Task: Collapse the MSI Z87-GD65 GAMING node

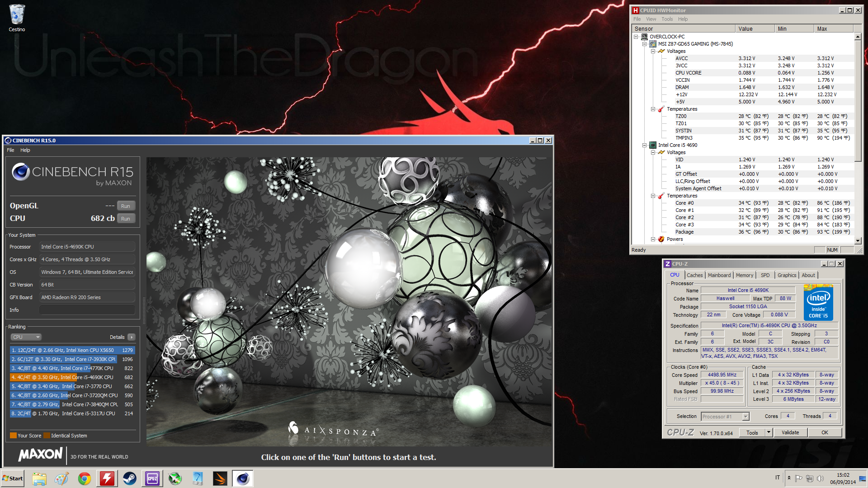Action: (644, 44)
